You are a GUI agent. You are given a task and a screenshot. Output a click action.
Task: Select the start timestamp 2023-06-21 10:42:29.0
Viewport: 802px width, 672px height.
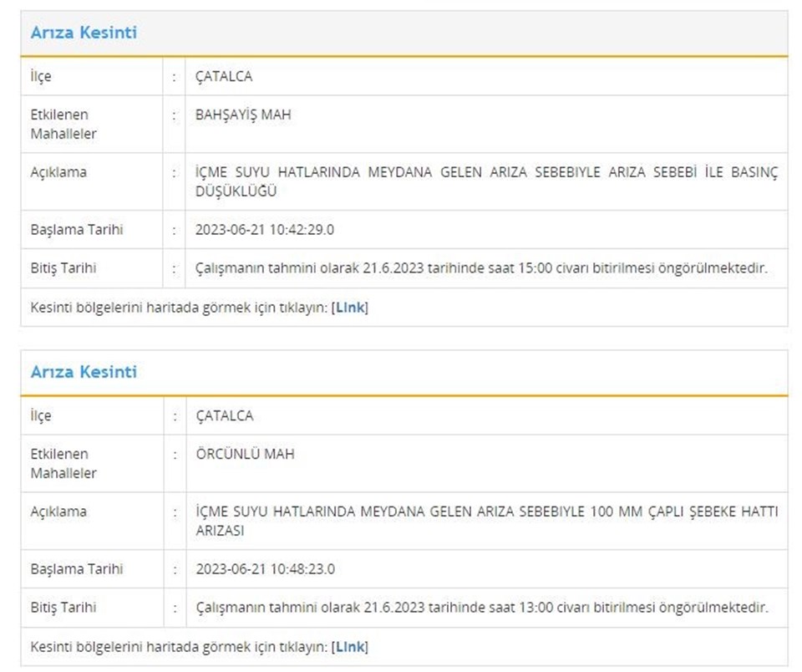[x=264, y=230]
